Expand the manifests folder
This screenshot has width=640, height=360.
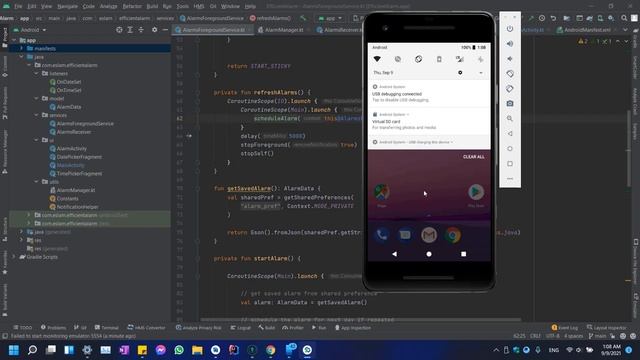pos(22,48)
